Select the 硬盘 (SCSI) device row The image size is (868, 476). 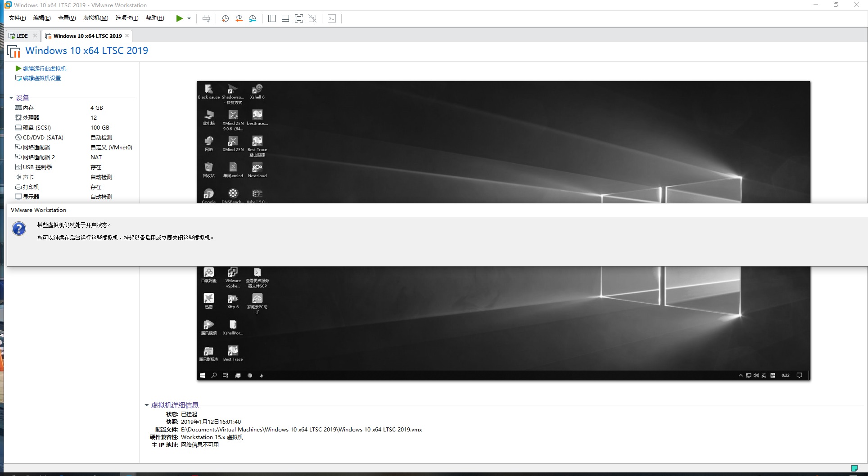click(74, 128)
